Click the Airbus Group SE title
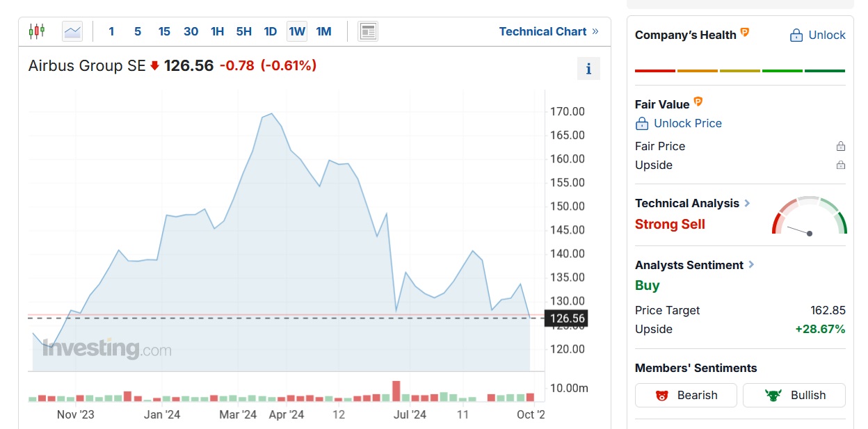This screenshot has height=429, width=868. click(x=87, y=65)
